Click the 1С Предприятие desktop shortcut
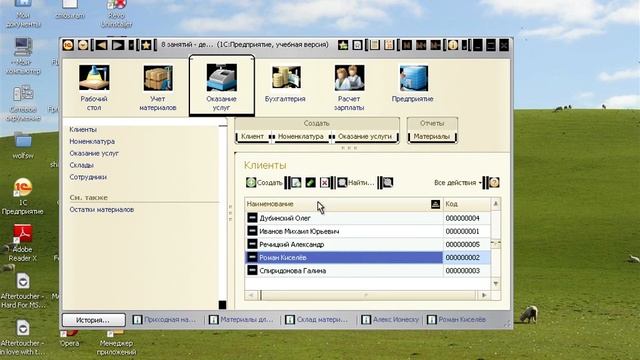Screen dimensions: 640x360 (23, 197)
